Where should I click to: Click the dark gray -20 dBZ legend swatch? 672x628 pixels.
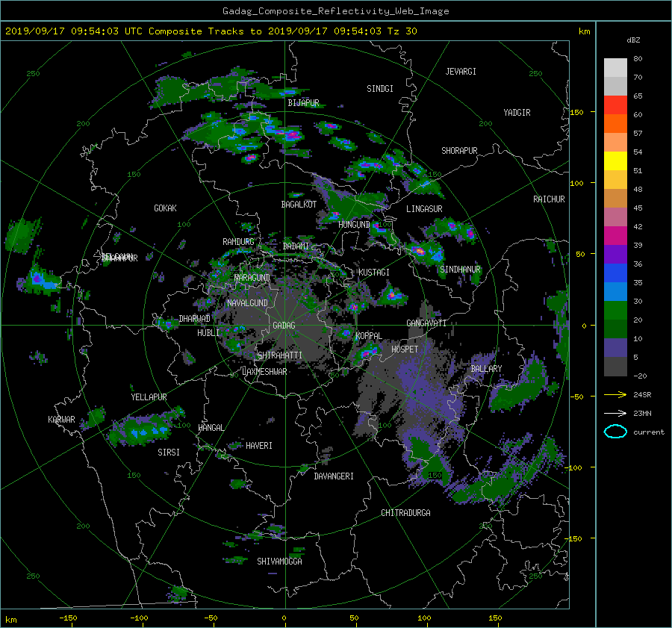pyautogui.click(x=615, y=367)
